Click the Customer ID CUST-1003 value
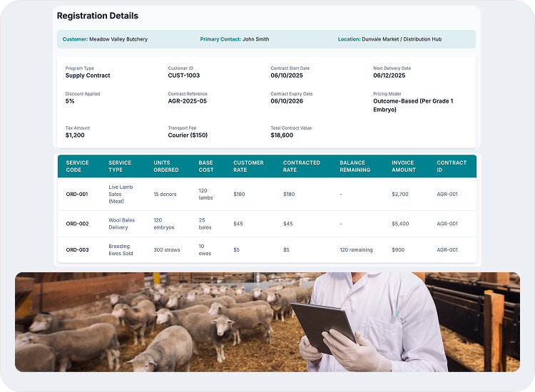Viewport: 535px width, 392px height. coord(184,76)
